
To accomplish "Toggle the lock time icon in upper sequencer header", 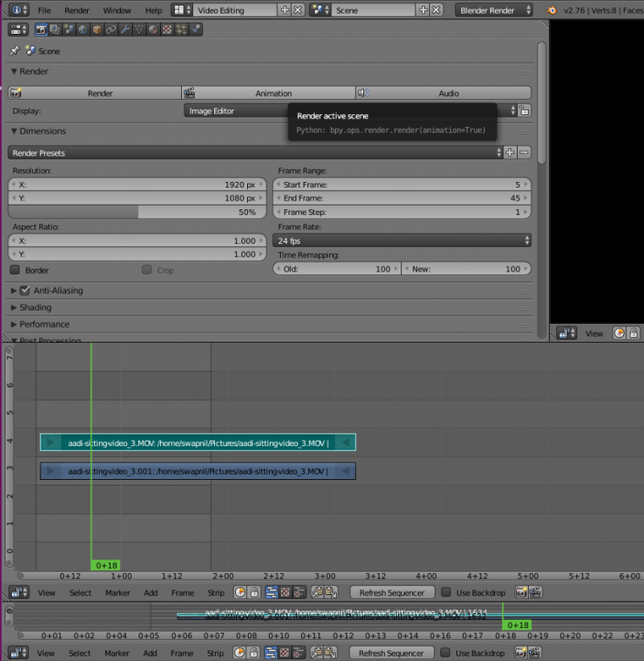I will [x=254, y=592].
